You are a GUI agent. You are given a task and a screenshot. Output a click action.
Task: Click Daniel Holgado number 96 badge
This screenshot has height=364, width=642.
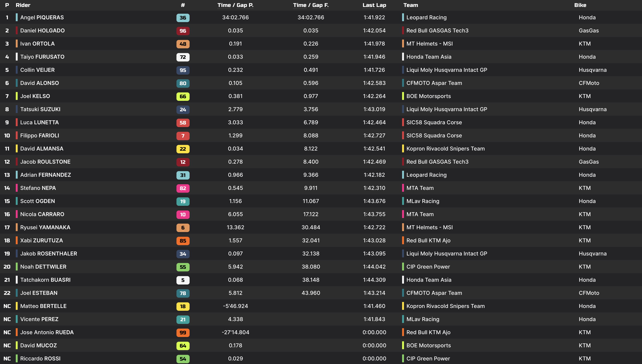coord(183,31)
